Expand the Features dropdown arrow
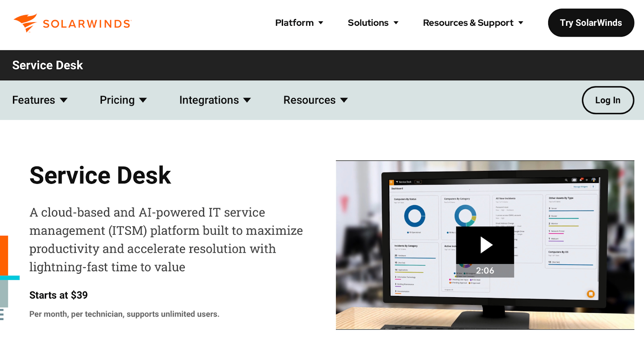 (x=64, y=100)
